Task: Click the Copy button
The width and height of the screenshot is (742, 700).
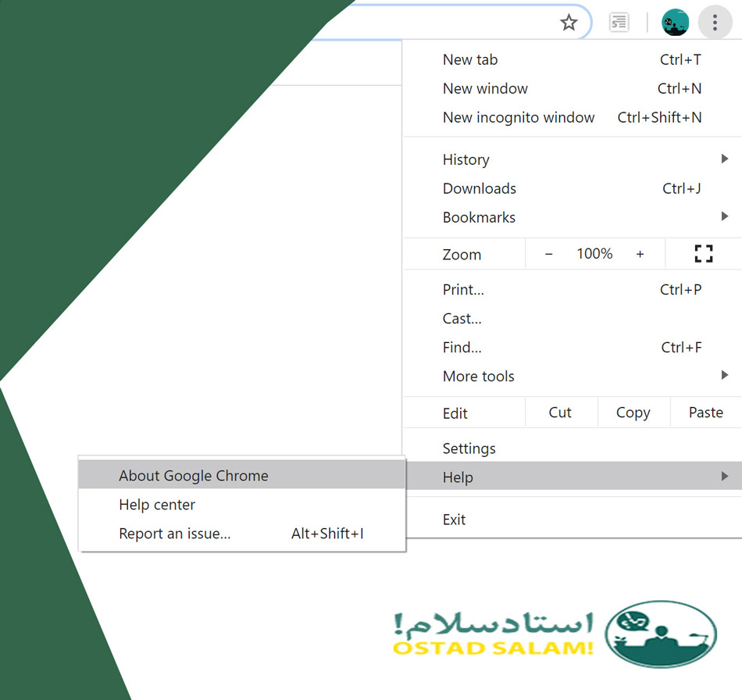Action: tap(633, 412)
